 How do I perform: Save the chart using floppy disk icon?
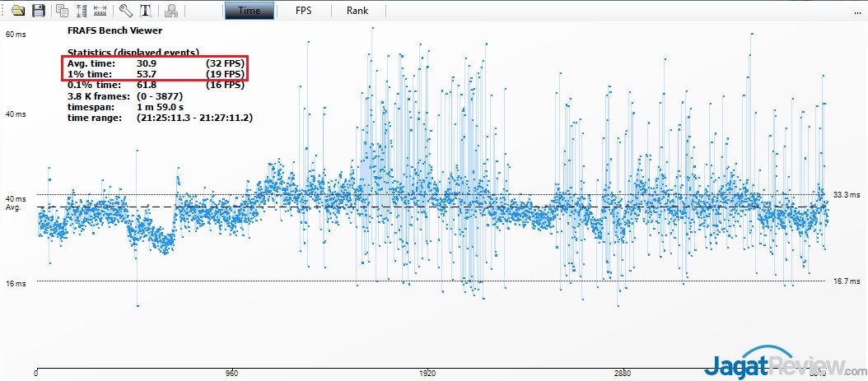click(x=38, y=11)
